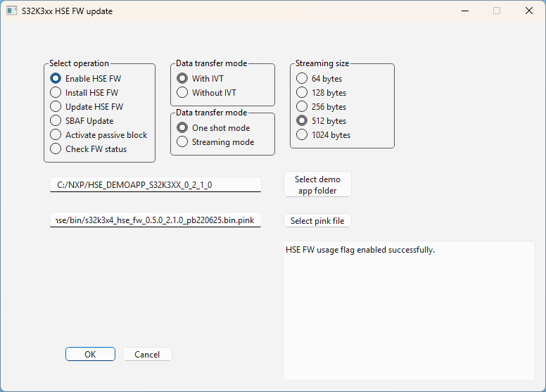Select Check FW status operation

[56, 148]
